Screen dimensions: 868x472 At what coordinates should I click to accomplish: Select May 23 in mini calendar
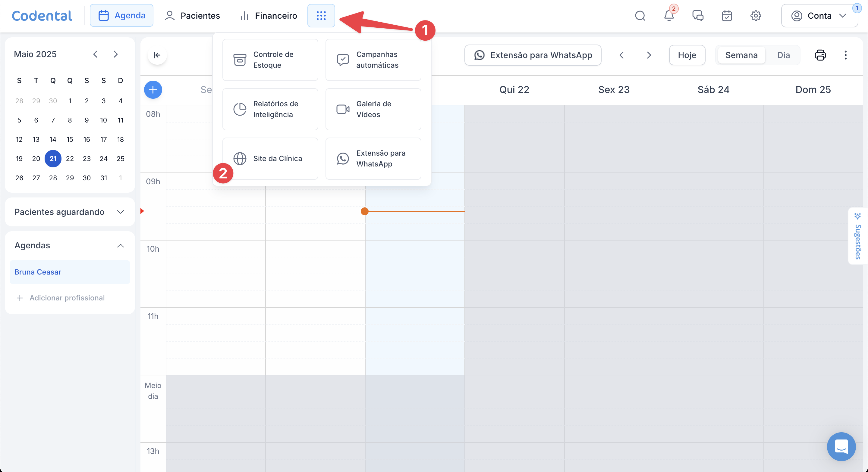coord(86,159)
